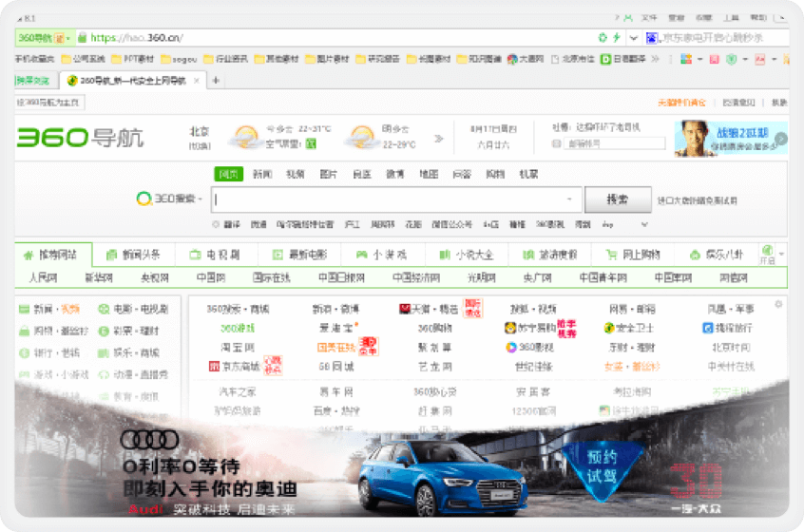The height and width of the screenshot is (532, 804).
Task: Click the green shield extension icon
Action: click(x=732, y=60)
